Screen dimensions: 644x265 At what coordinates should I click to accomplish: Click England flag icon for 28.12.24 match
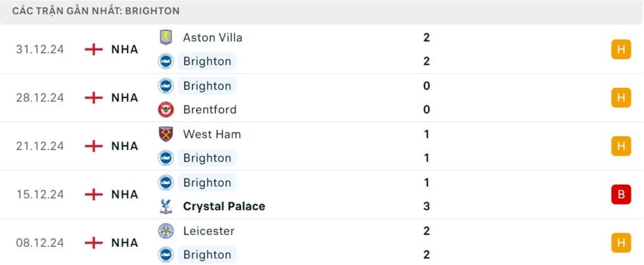click(x=94, y=97)
